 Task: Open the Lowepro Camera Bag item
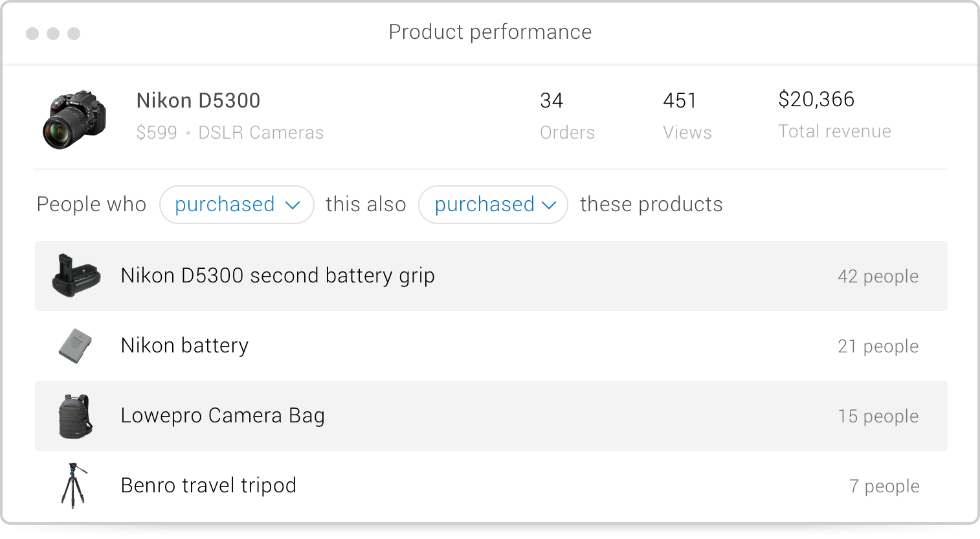click(x=491, y=416)
